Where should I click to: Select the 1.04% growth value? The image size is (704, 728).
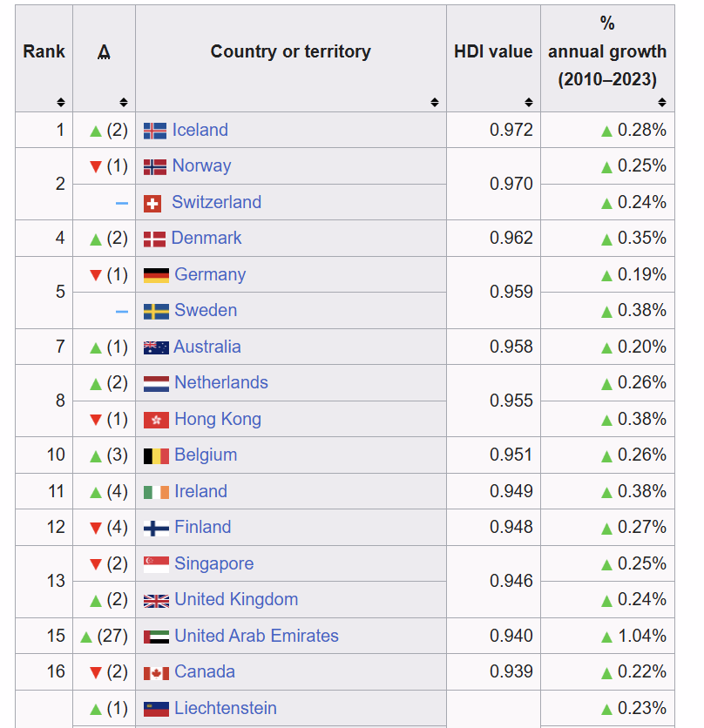point(642,636)
